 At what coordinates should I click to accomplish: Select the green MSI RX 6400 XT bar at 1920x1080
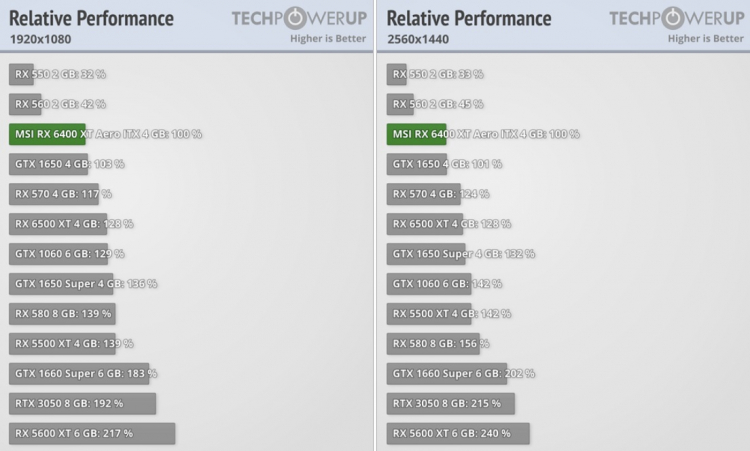[47, 134]
